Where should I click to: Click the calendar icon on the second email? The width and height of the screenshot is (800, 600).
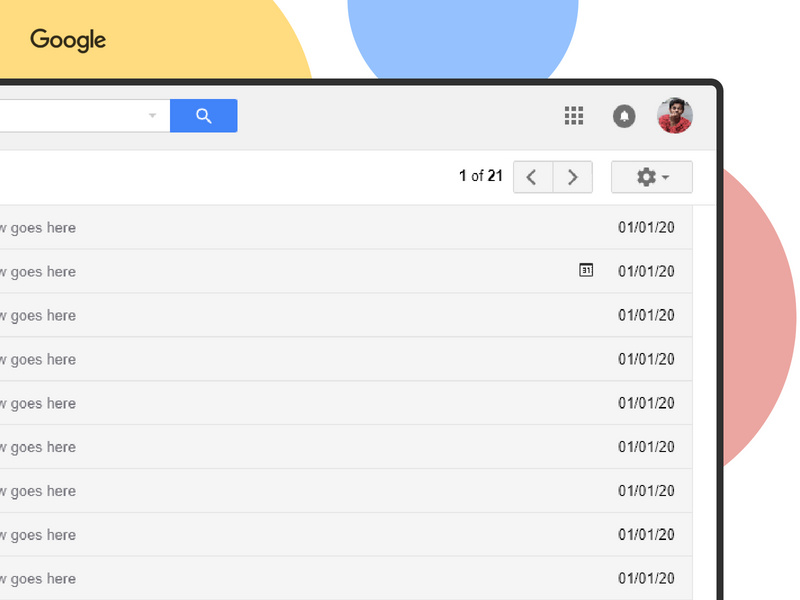pos(586,270)
